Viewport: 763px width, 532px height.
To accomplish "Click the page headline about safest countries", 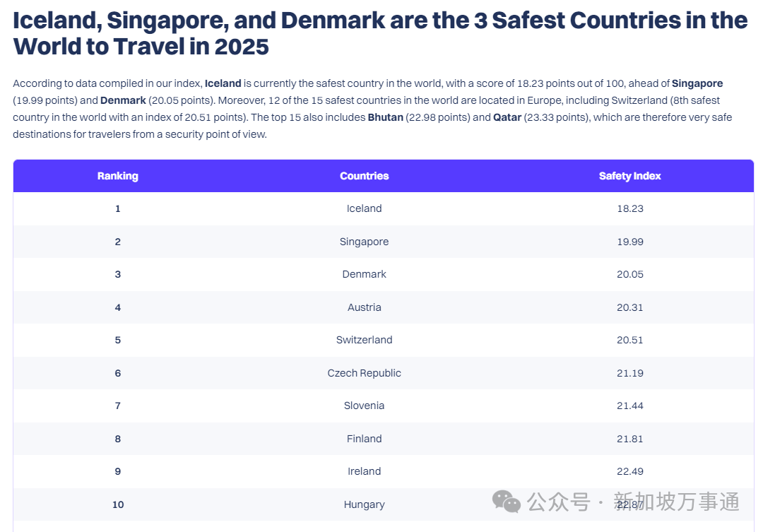I will point(380,33).
